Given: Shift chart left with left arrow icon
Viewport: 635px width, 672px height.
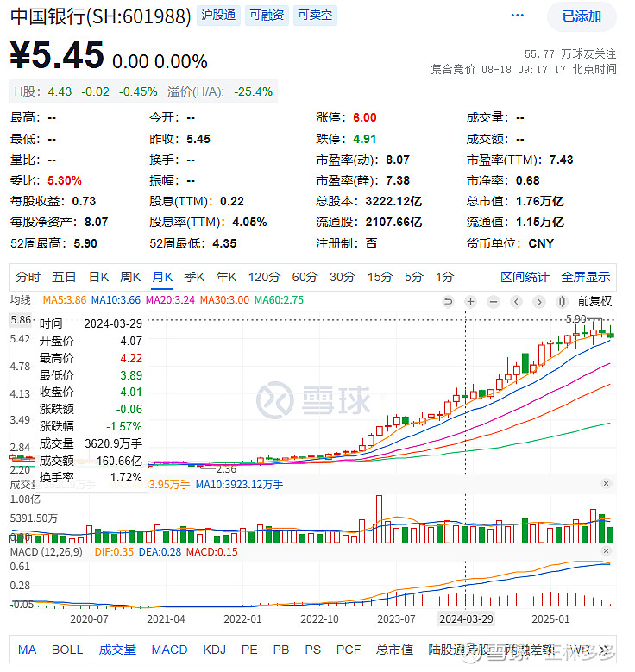Looking at the screenshot, I should pyautogui.click(x=516, y=302).
